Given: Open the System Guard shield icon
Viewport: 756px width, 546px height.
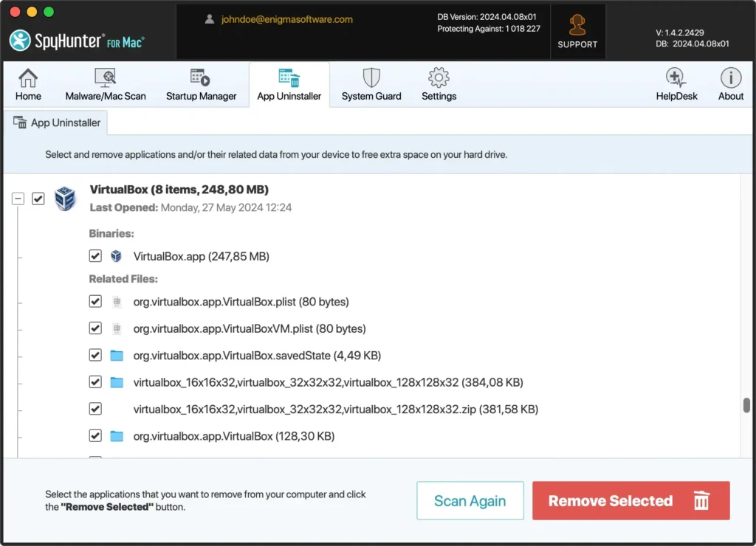Looking at the screenshot, I should pyautogui.click(x=371, y=78).
